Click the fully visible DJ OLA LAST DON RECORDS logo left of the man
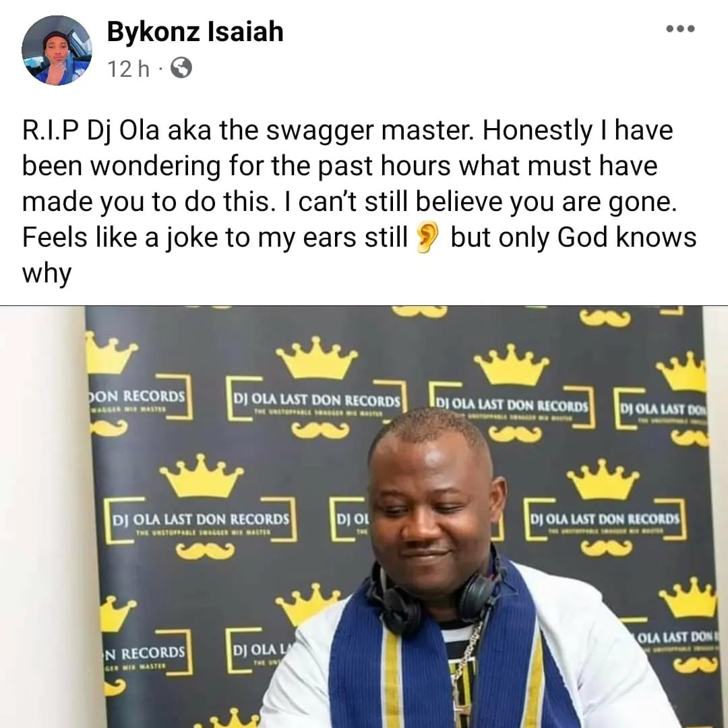 [x=201, y=519]
